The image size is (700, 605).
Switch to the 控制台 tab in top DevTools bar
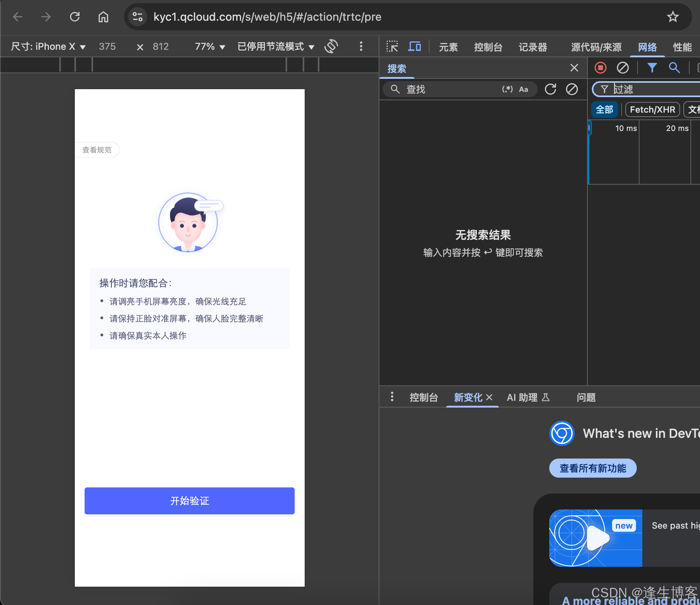point(488,47)
